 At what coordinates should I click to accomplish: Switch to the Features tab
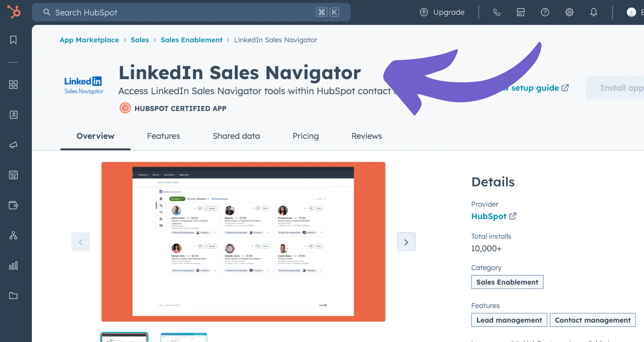tap(163, 136)
